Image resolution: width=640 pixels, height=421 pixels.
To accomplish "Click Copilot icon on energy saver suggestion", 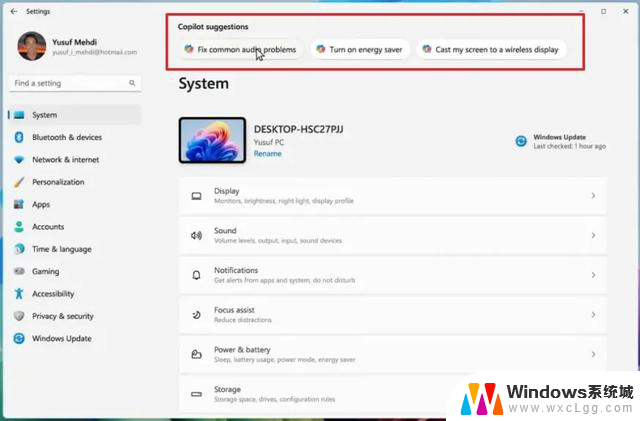I will (x=321, y=49).
